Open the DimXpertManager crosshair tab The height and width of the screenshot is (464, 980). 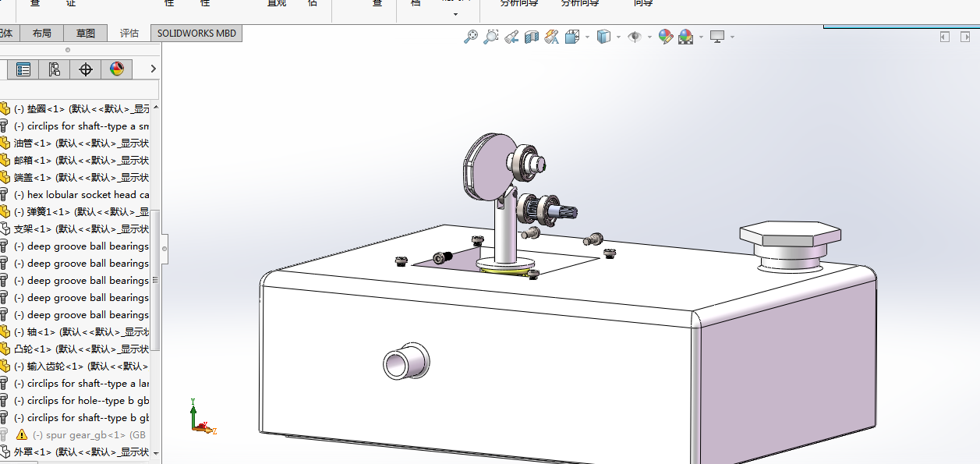coord(86,69)
